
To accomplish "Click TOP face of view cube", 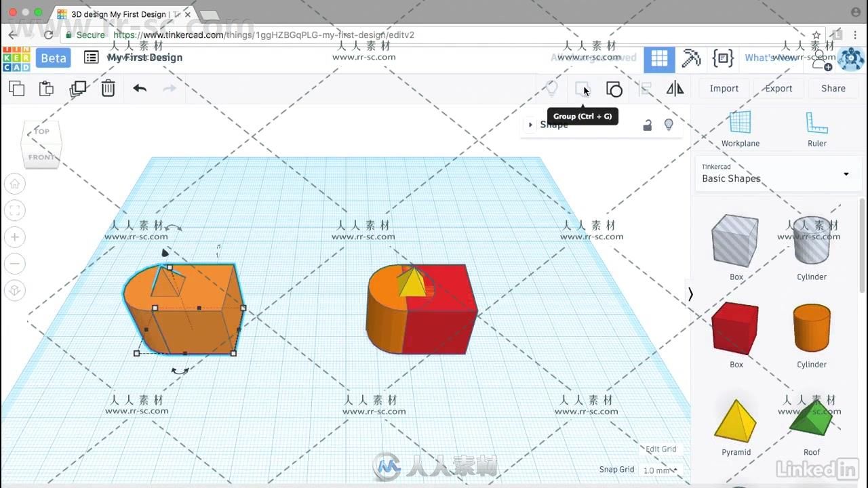I will [42, 131].
